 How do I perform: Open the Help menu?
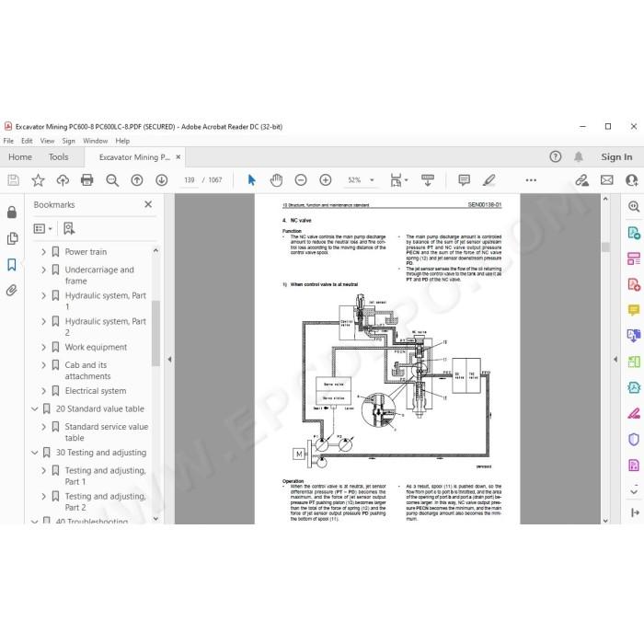pos(122,141)
